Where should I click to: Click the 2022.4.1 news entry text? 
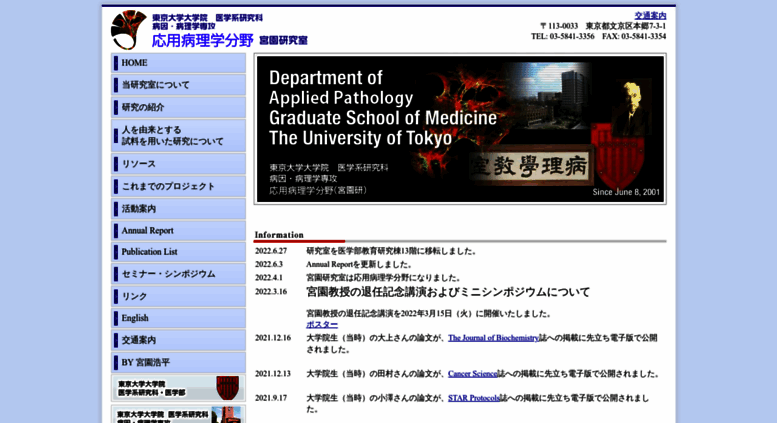tap(384, 278)
